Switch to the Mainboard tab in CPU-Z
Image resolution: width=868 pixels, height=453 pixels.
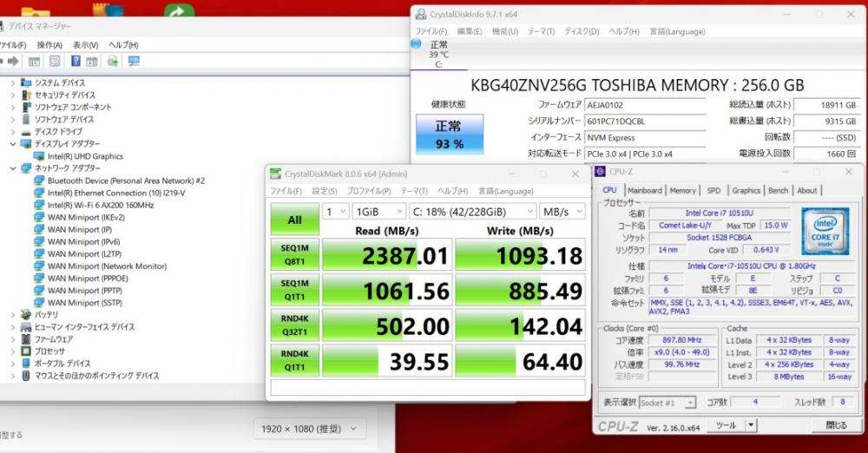tap(645, 190)
